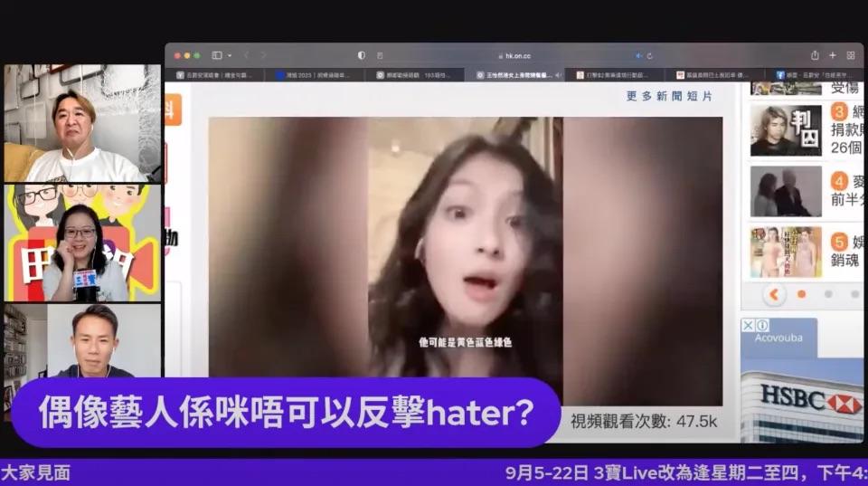Select the second gray pagination dot
Image resolution: width=868 pixels, height=486 pixels.
coord(827,294)
